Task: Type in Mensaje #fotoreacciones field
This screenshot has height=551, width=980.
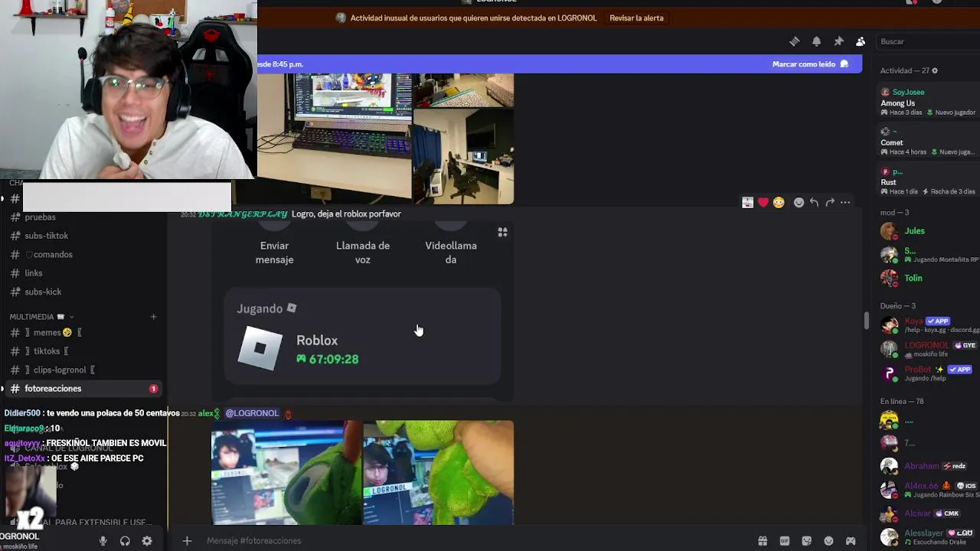Action: 475,541
